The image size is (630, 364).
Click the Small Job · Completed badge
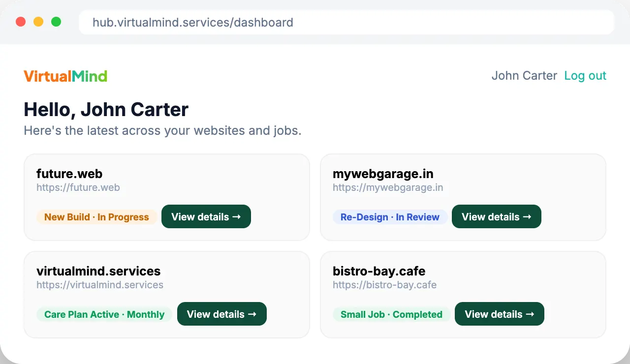point(391,314)
